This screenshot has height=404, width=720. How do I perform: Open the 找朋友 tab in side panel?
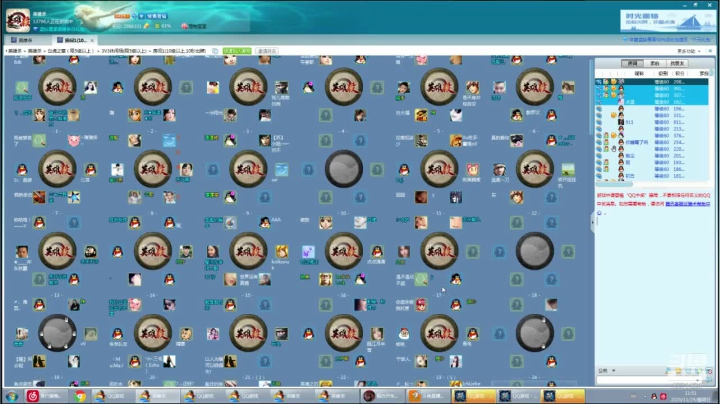point(677,63)
